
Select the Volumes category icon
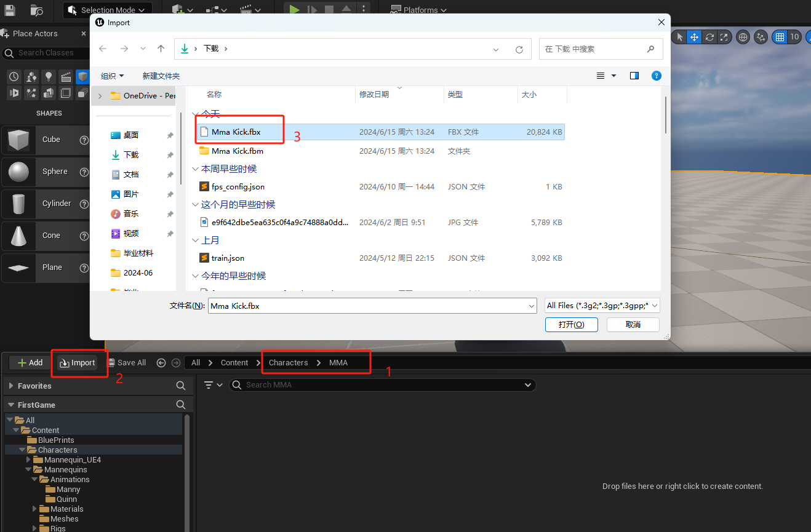(x=65, y=93)
